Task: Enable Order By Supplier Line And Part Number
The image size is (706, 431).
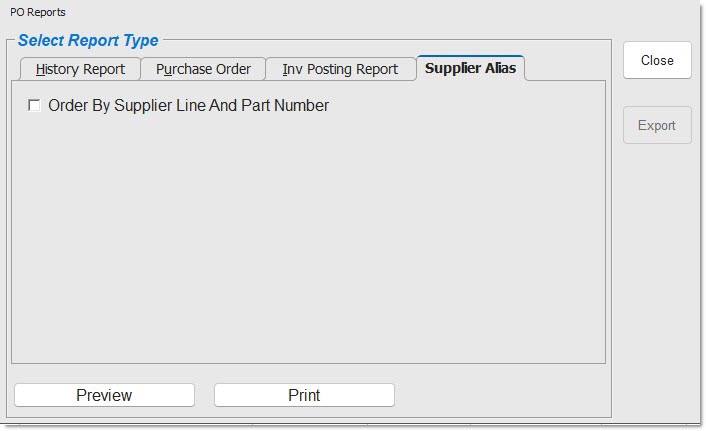Action: coord(35,105)
